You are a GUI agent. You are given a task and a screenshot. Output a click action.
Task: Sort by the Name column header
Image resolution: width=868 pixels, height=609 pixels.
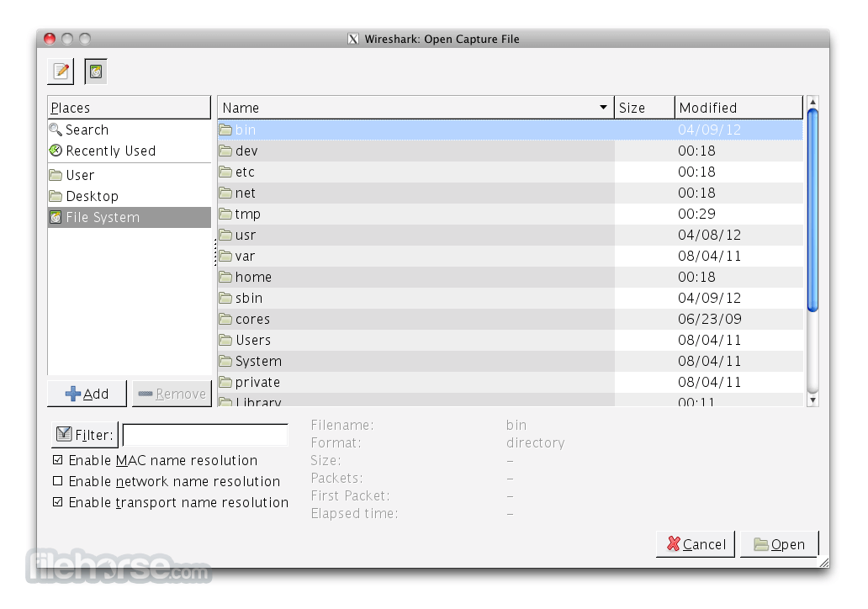(415, 108)
